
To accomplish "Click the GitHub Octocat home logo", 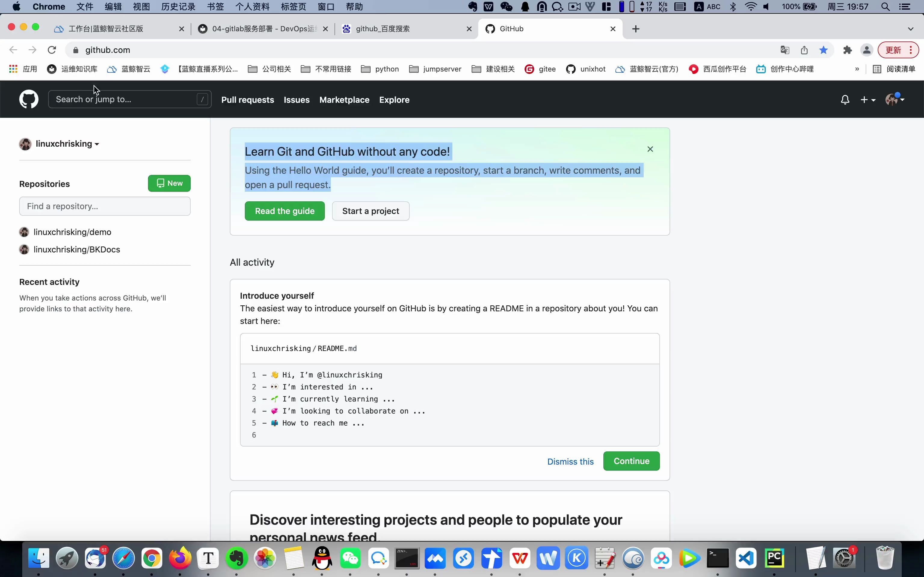I will [x=29, y=99].
